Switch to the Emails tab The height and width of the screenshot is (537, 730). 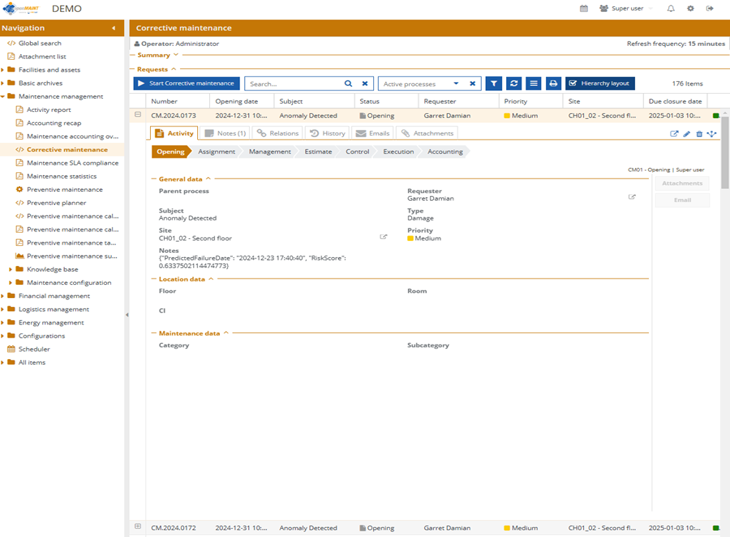pyautogui.click(x=372, y=133)
